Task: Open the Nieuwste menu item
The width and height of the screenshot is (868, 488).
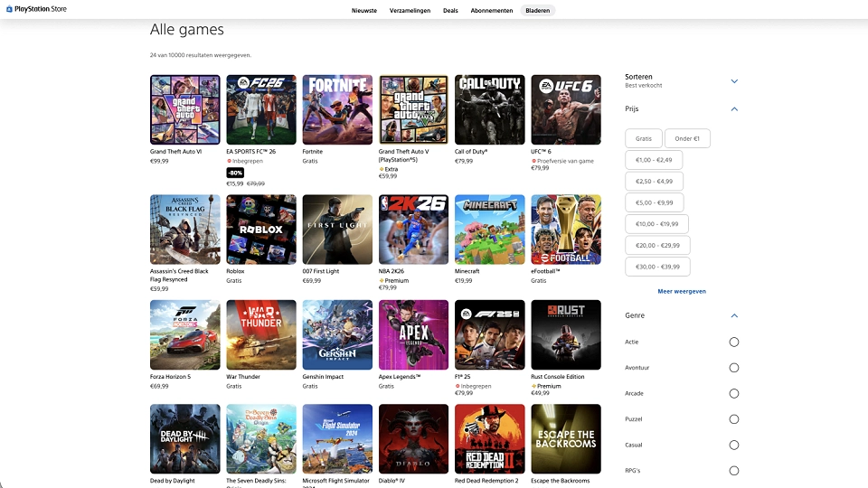Action: 363,11
